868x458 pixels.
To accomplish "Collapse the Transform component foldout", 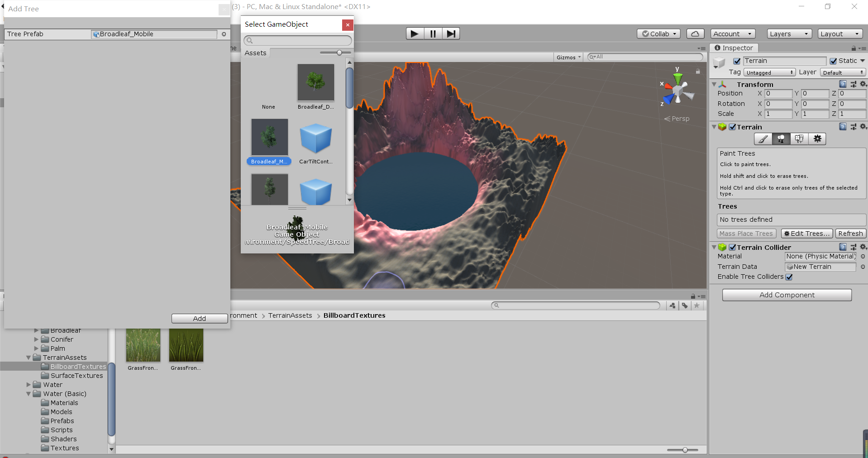I will point(714,84).
